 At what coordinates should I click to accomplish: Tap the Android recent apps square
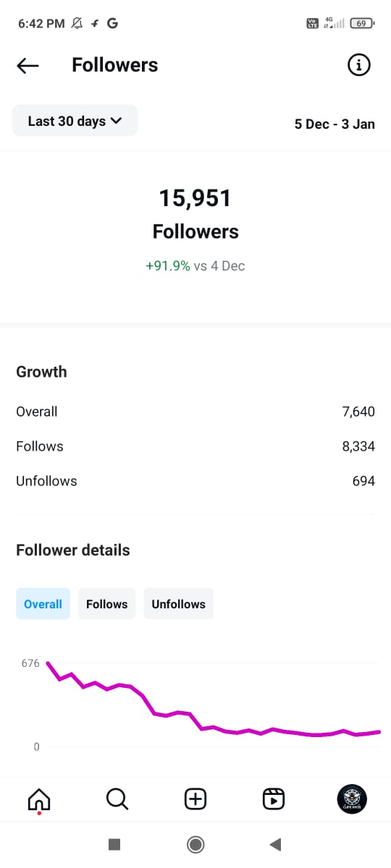114,844
